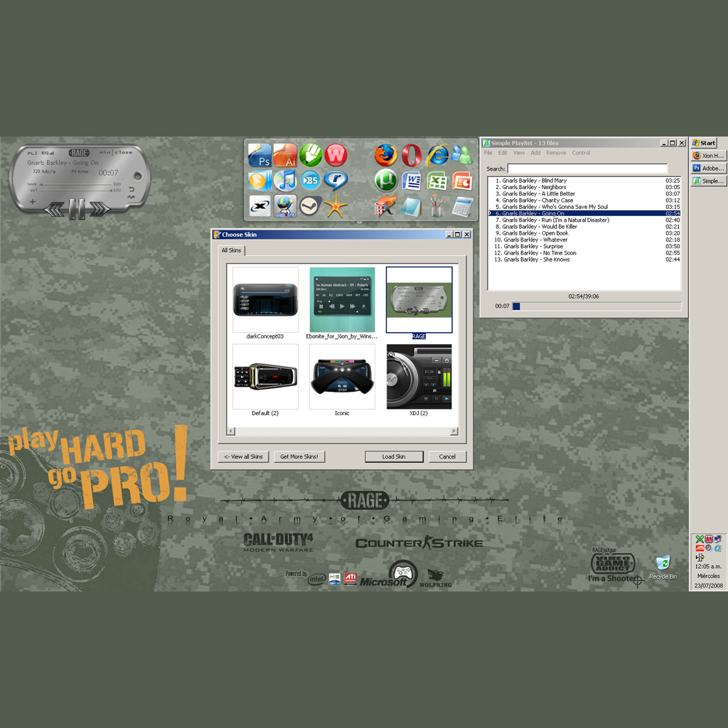Select the RAGE skin thumbnail
The height and width of the screenshot is (728, 728).
(x=419, y=300)
